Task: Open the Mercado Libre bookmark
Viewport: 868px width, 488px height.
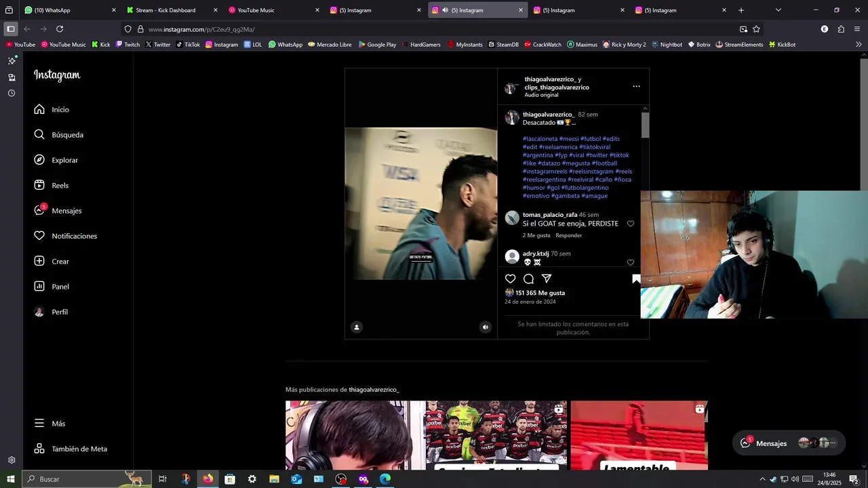Action: point(330,45)
